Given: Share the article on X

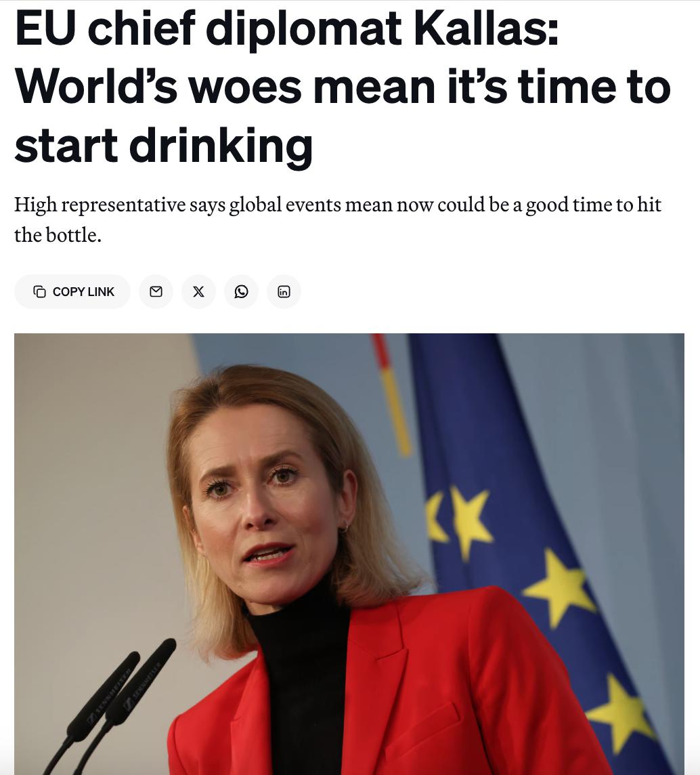Looking at the screenshot, I should point(198,291).
